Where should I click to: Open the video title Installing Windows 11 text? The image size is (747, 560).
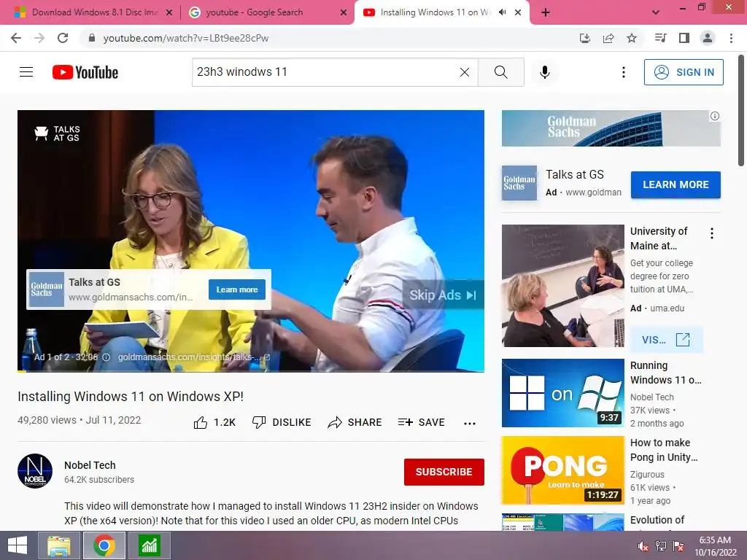[131, 396]
